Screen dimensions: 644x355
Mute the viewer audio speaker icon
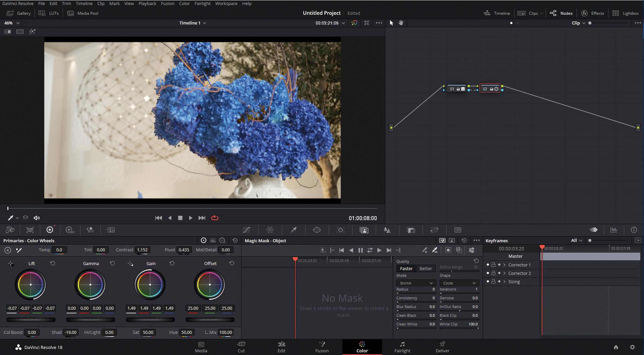pyautogui.click(x=37, y=218)
